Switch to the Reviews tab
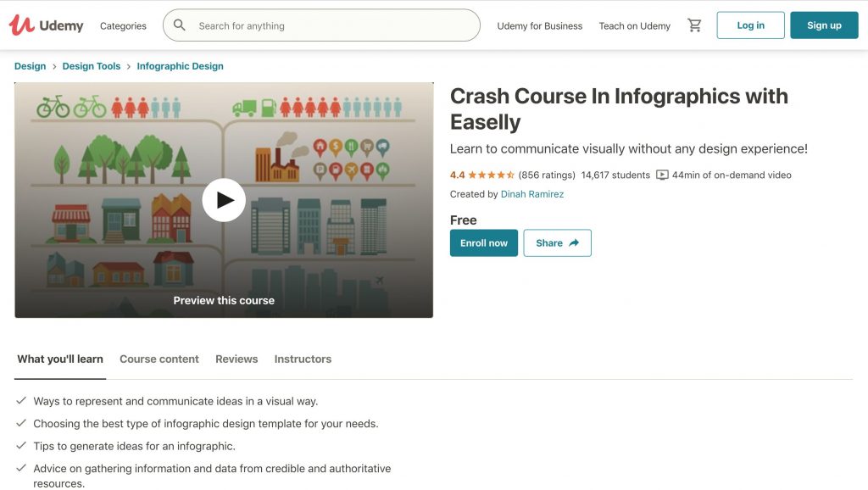 [x=236, y=359]
